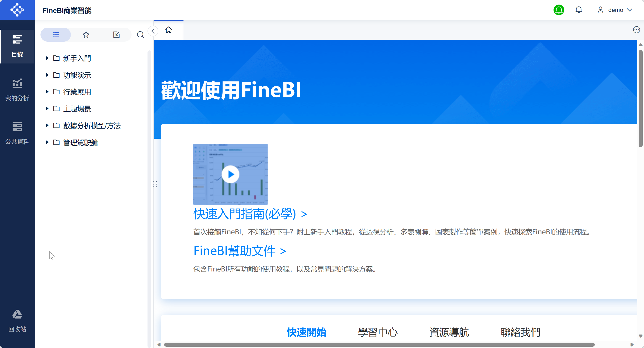Expand the 新手入門 folder
This screenshot has height=348, width=644.
click(47, 58)
